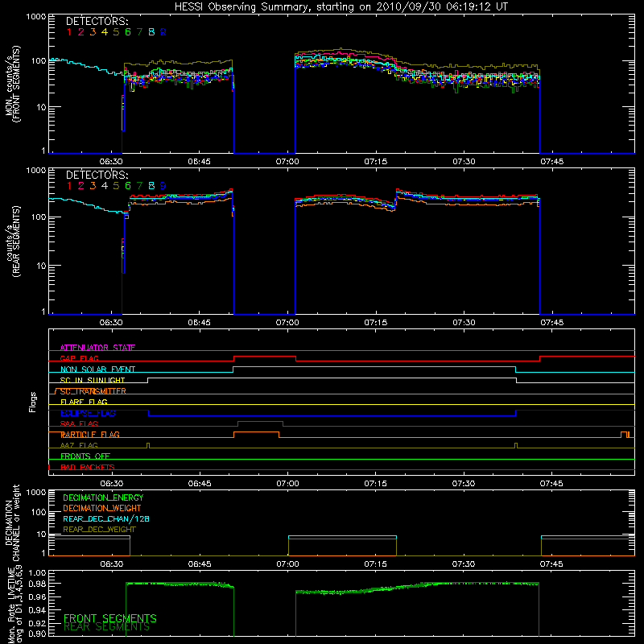The image size is (644, 644).
Task: Select green detector 6 in rear segments legend
Action: coord(128,186)
